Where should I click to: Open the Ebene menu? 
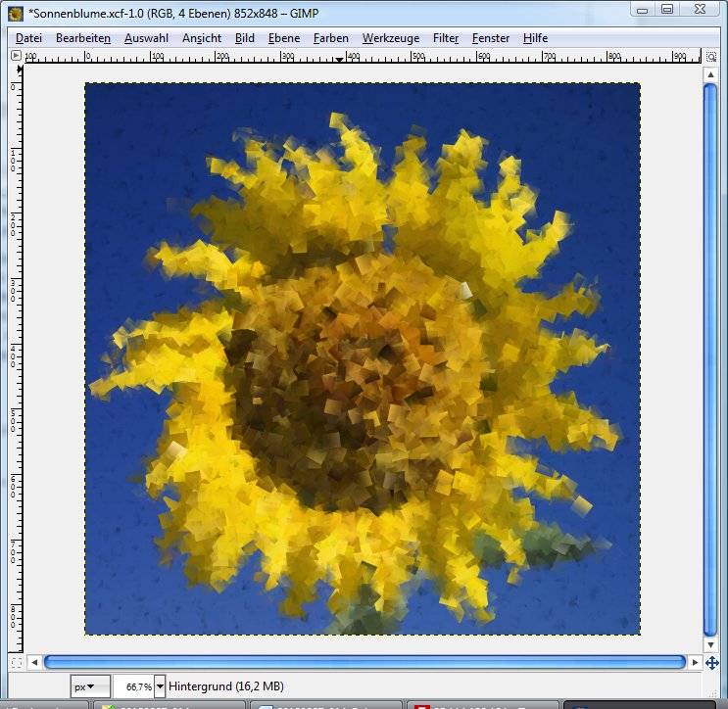coord(284,38)
